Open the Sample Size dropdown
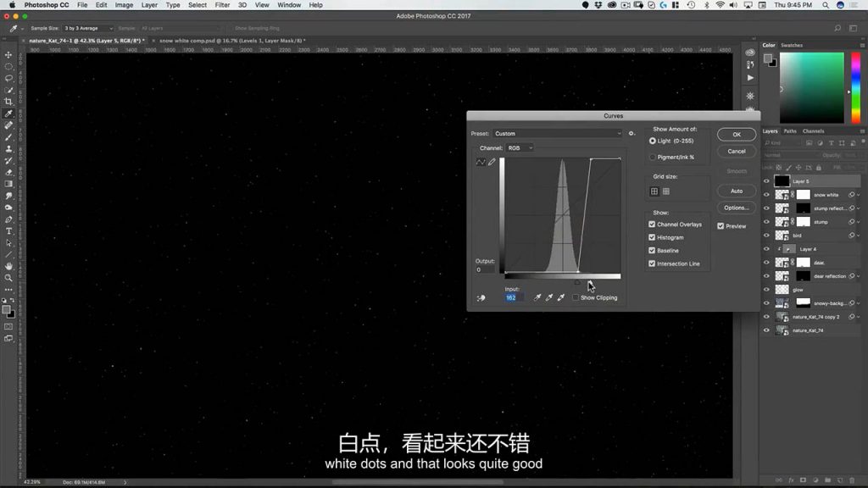 tap(88, 28)
